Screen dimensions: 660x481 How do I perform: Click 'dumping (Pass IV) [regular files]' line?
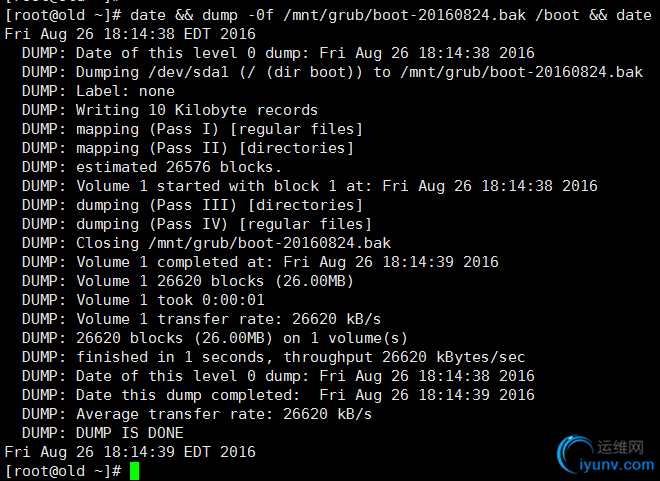197,224
